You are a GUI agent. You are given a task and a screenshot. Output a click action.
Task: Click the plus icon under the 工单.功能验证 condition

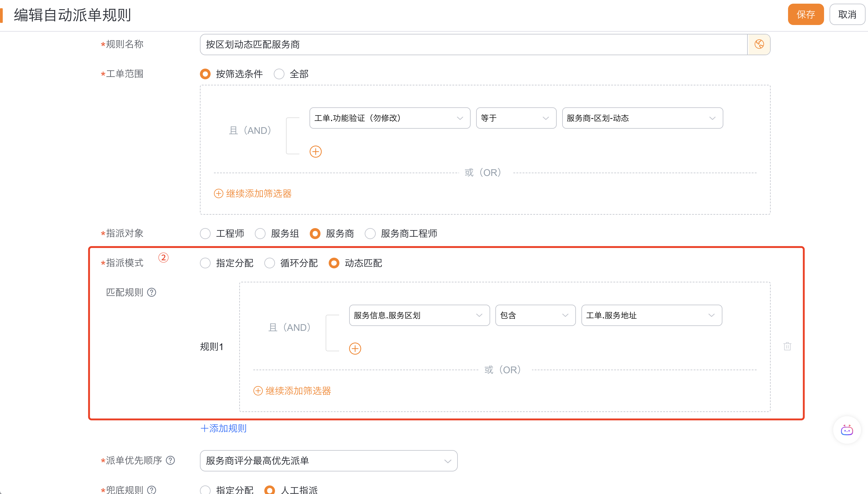[316, 152]
